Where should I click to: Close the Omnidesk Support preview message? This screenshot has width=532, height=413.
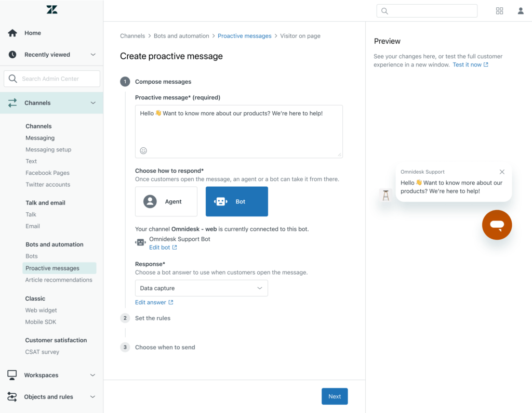pos(502,172)
